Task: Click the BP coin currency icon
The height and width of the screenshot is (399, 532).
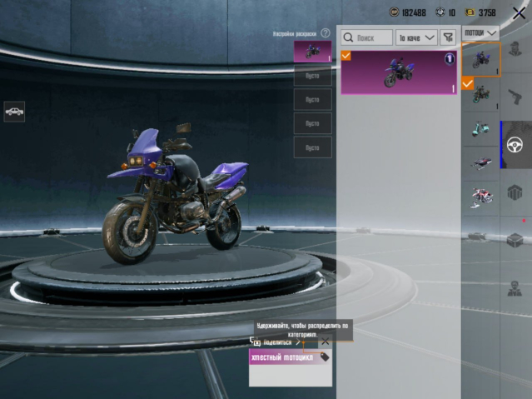Action: click(394, 12)
